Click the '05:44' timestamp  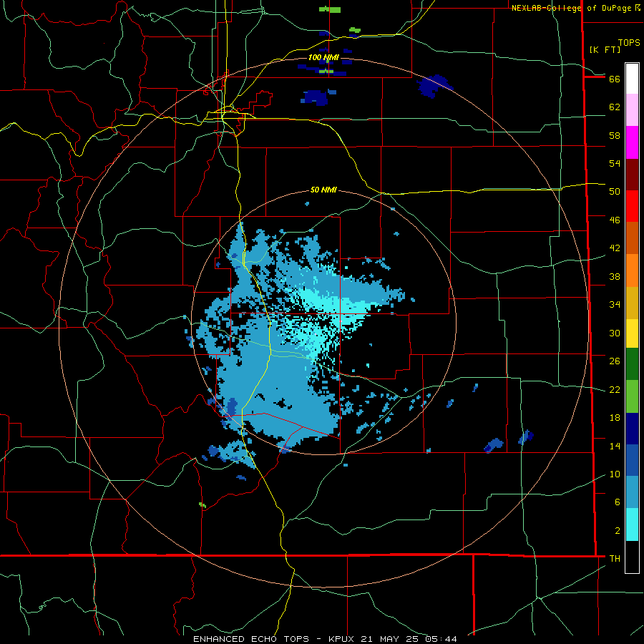[x=441, y=639]
